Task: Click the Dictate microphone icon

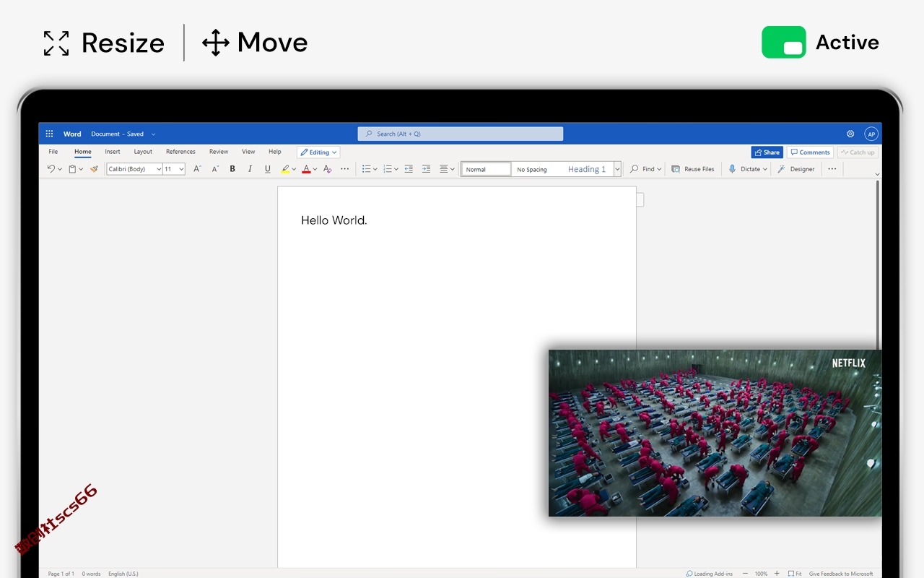Action: (733, 169)
